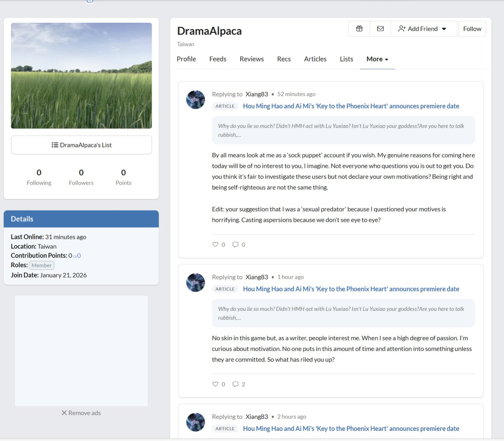Click the Details panel header
Image resolution: width=504 pixels, height=441 pixels.
click(81, 219)
